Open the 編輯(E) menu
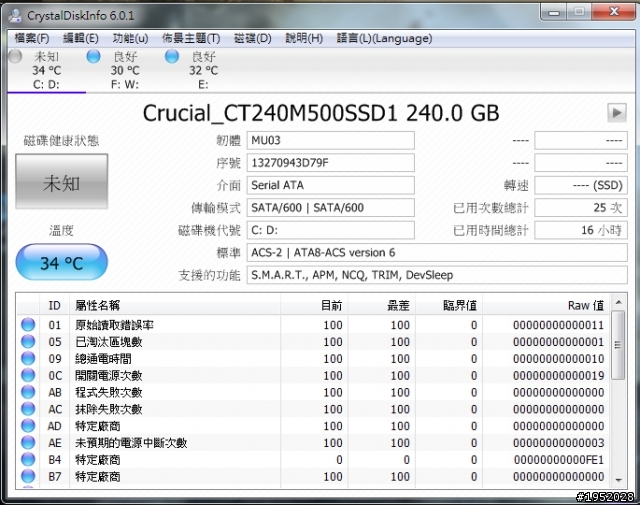 80,38
